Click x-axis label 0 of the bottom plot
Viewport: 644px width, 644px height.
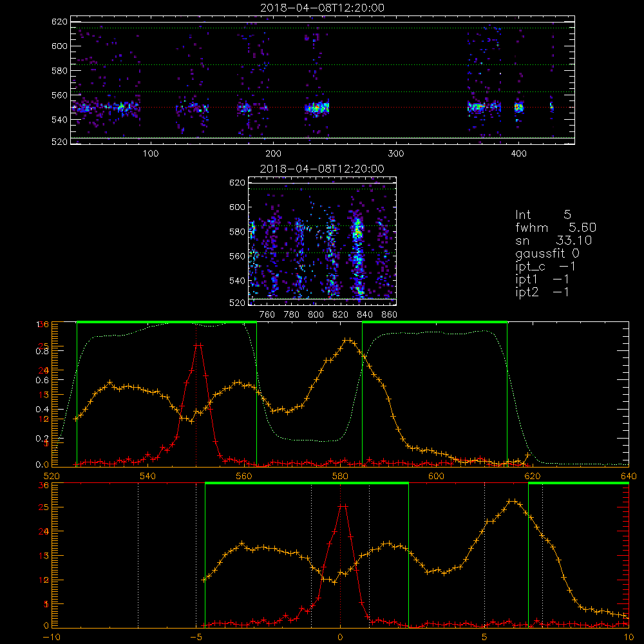tap(340, 638)
